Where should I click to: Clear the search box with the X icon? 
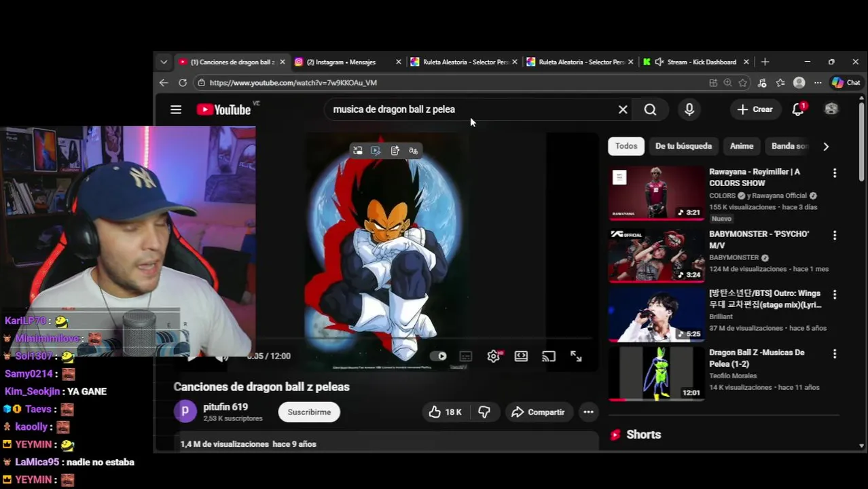click(x=623, y=109)
